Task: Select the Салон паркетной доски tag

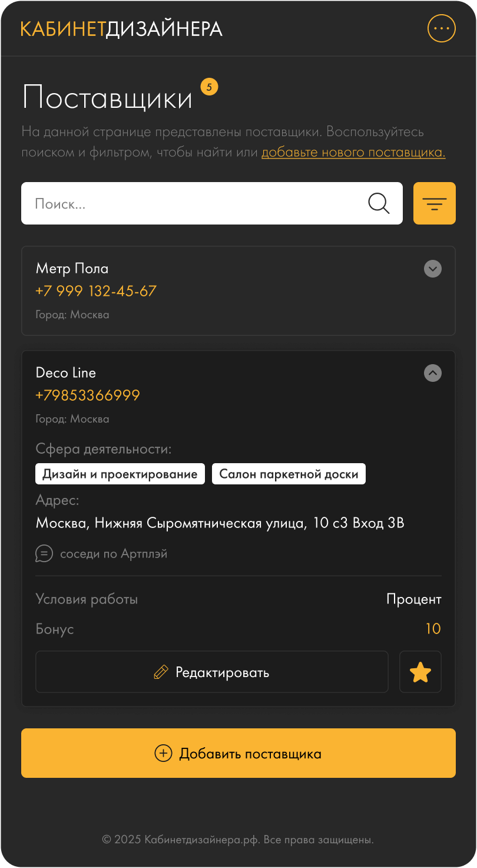Action: click(x=289, y=474)
